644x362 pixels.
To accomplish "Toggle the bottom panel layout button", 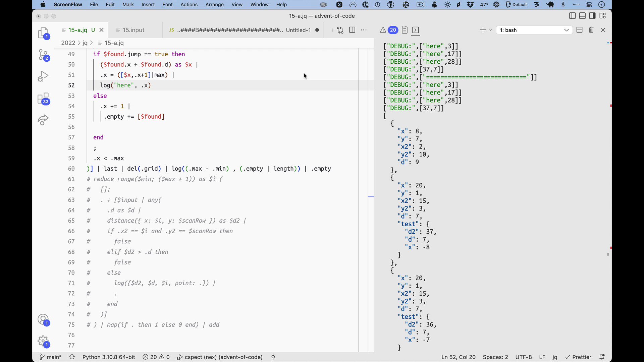I will point(582,16).
